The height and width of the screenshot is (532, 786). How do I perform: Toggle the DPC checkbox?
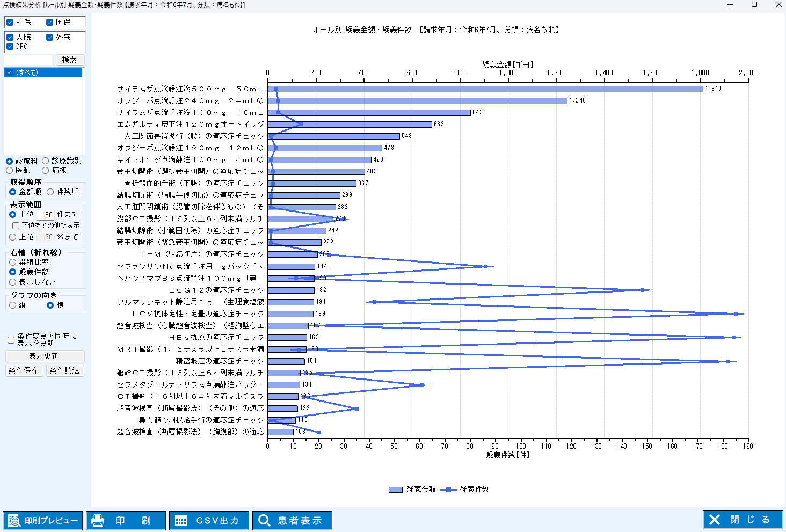pyautogui.click(x=10, y=46)
